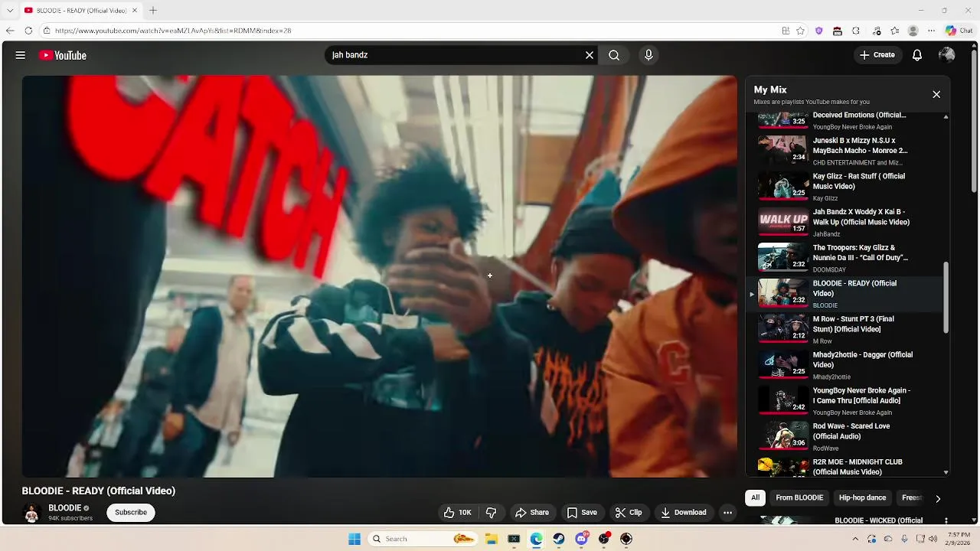Start voice search with the microphone
Viewport: 980px width, 551px height.
point(648,55)
